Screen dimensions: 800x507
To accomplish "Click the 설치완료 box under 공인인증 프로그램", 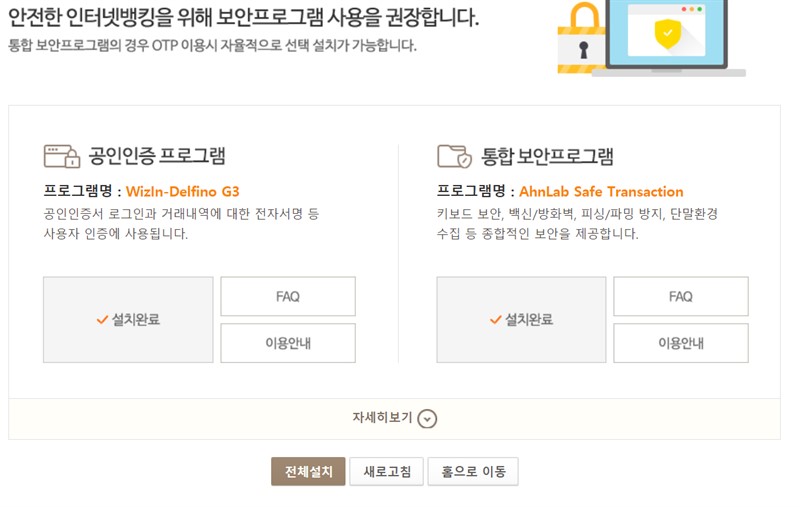I will pyautogui.click(x=128, y=320).
